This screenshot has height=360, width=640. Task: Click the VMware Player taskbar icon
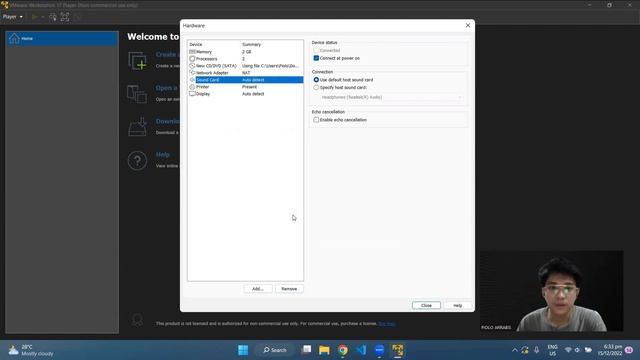398,350
